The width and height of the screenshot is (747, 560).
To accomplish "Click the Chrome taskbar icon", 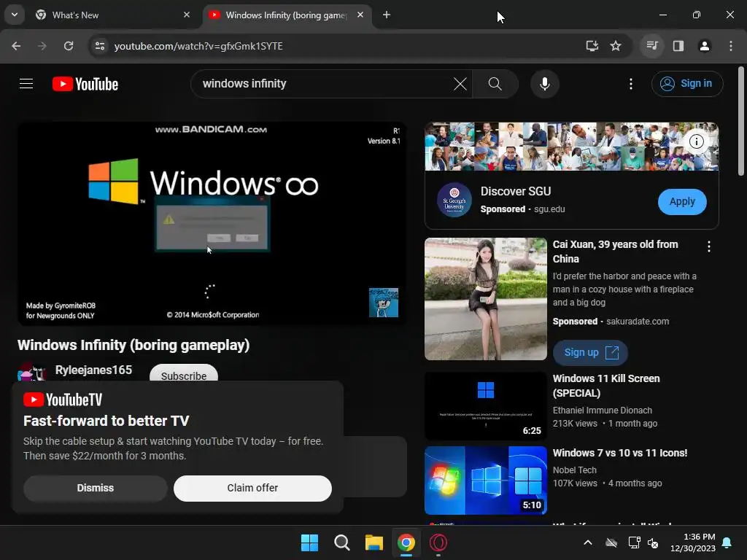I will tap(406, 542).
